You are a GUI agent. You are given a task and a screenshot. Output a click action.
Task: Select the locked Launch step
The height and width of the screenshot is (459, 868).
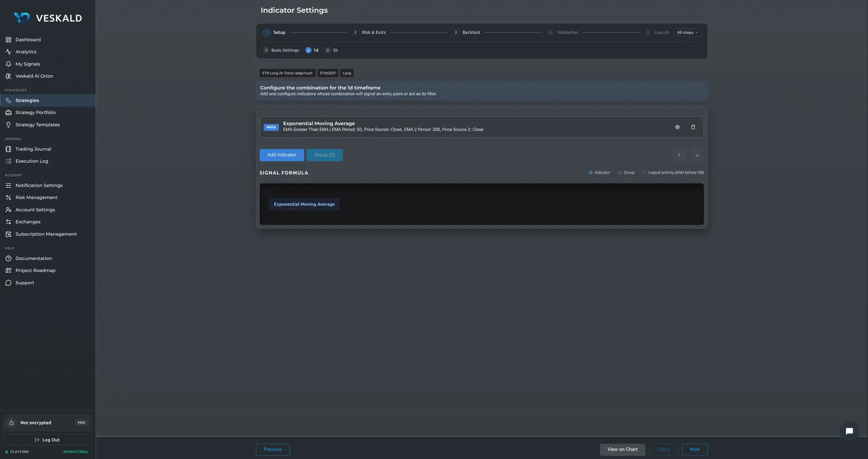pyautogui.click(x=657, y=33)
